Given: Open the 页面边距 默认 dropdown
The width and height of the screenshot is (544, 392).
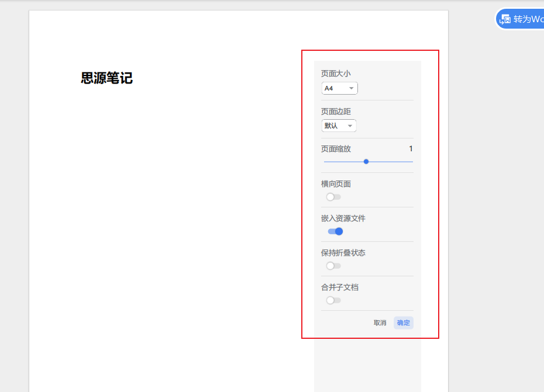Looking at the screenshot, I should click(339, 126).
